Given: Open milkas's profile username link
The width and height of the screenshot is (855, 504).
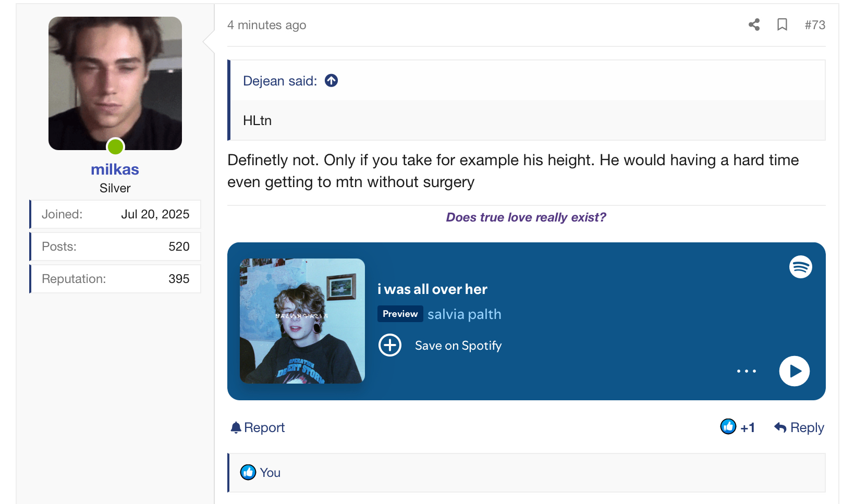Looking at the screenshot, I should [115, 169].
